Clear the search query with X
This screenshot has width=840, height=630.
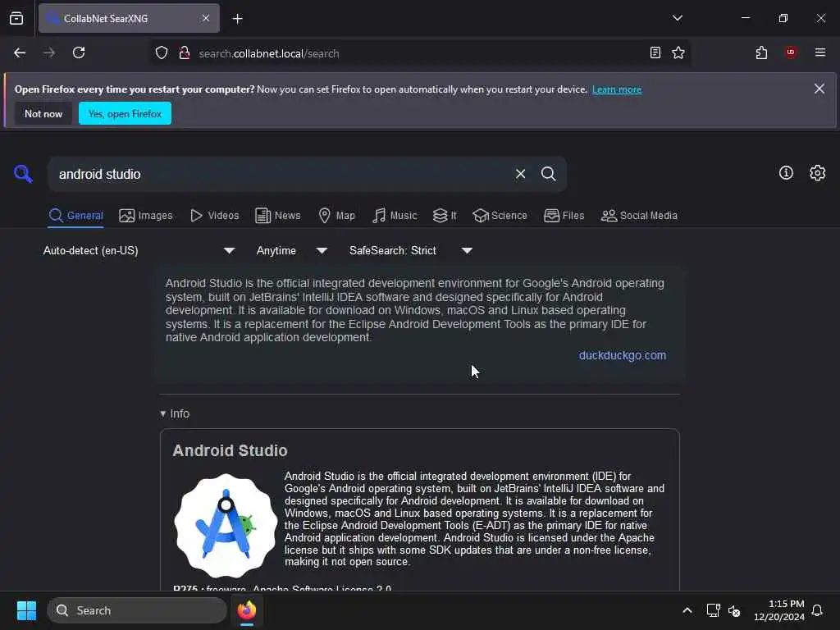(520, 174)
